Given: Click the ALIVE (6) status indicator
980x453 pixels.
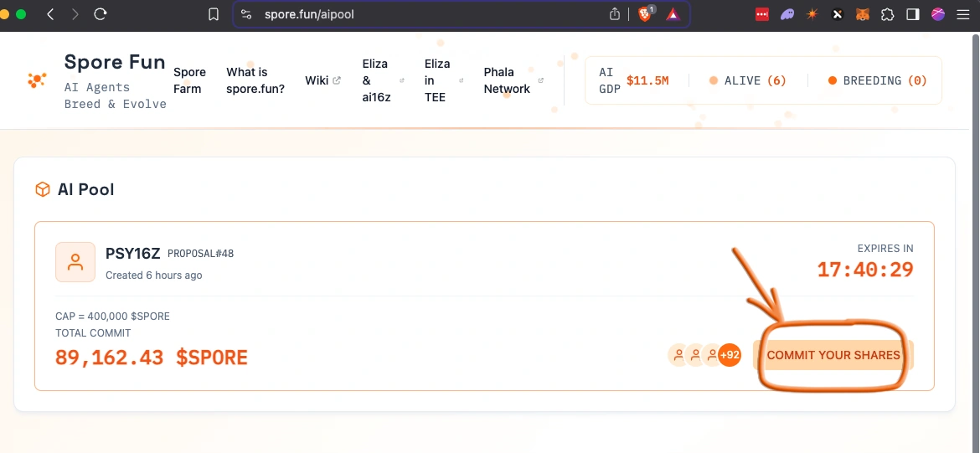Looking at the screenshot, I should coord(747,80).
